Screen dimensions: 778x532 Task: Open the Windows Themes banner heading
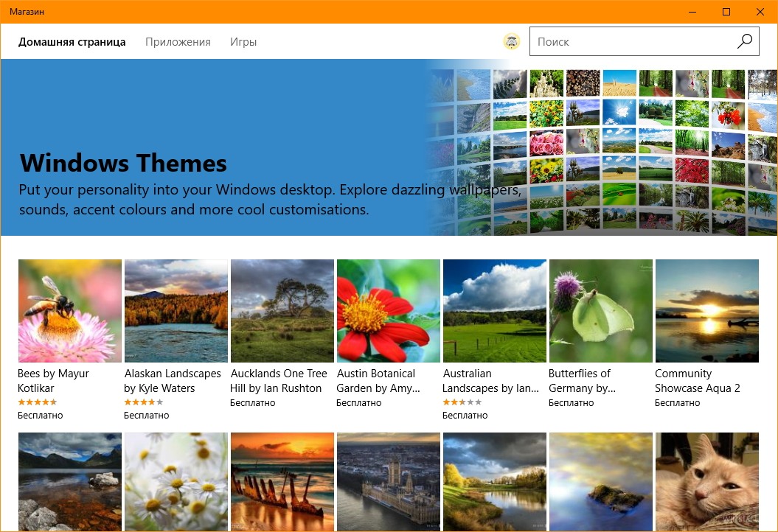(123, 163)
